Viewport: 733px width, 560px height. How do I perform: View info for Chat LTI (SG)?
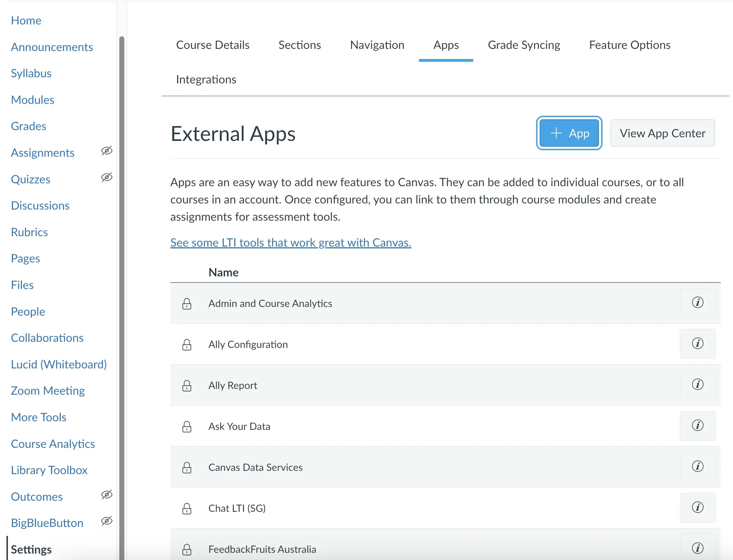(x=697, y=508)
